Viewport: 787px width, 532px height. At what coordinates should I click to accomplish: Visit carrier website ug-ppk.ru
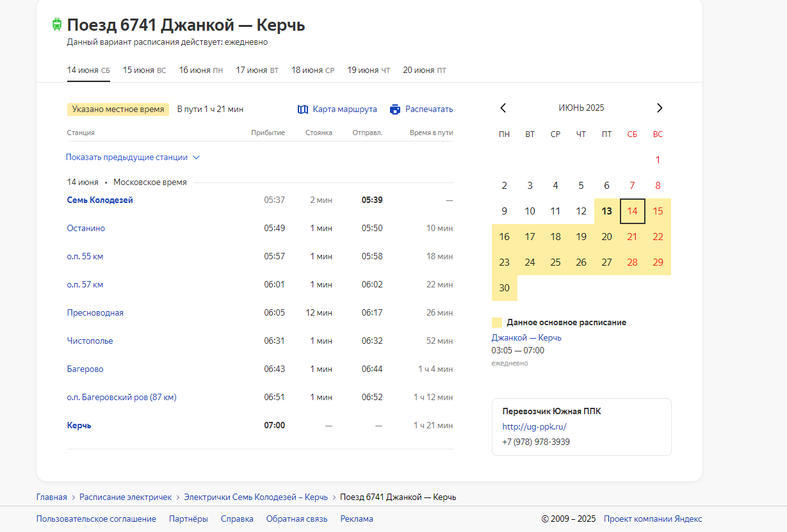[x=535, y=427]
